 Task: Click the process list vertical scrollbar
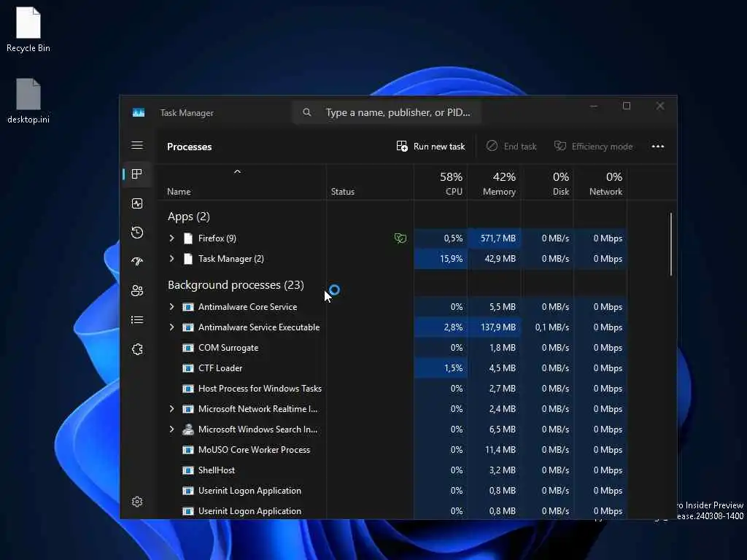(x=671, y=244)
